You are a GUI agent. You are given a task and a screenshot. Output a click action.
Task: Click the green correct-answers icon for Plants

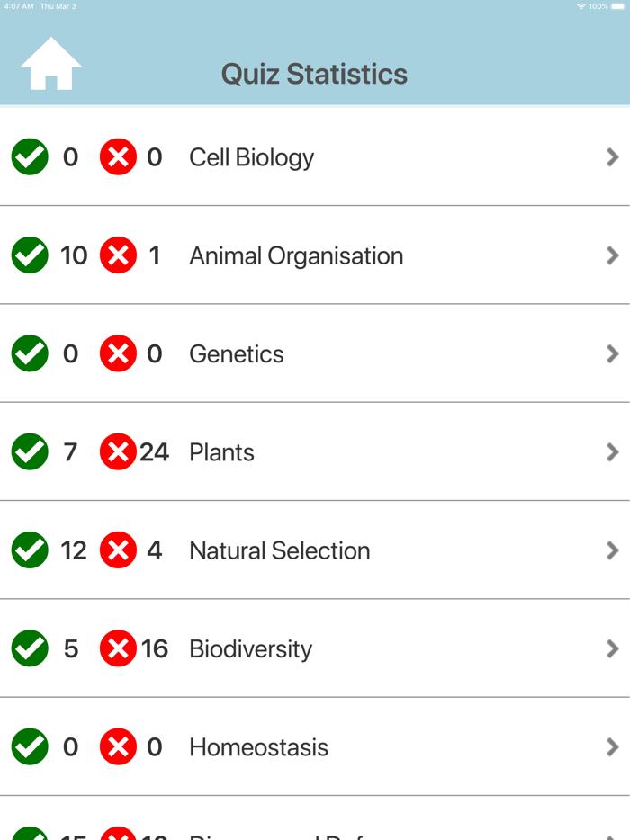tap(29, 451)
